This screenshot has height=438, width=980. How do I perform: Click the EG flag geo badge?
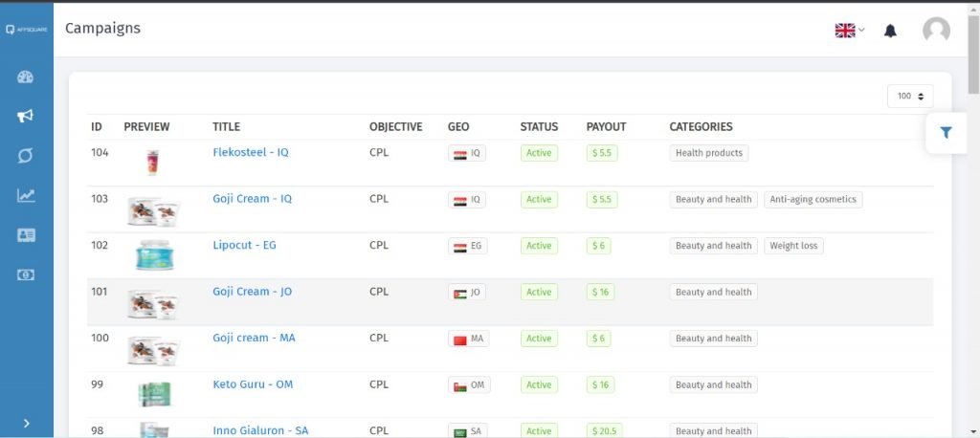point(467,246)
